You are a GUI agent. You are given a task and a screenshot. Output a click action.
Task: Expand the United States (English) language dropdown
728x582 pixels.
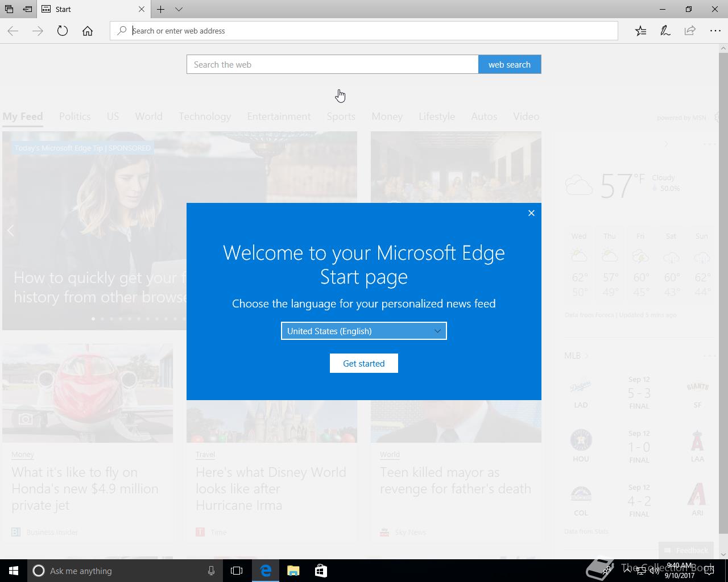(x=364, y=331)
